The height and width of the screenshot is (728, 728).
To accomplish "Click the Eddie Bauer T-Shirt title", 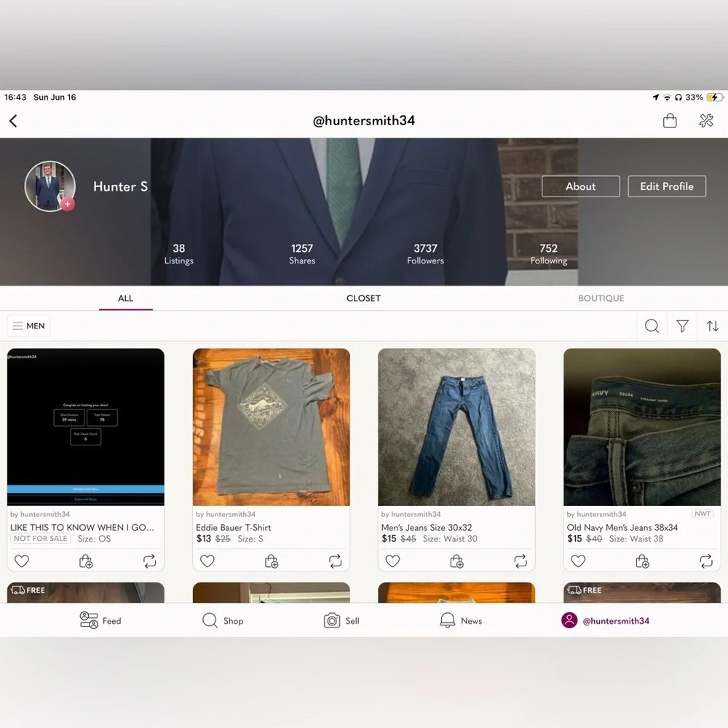I will [x=233, y=527].
